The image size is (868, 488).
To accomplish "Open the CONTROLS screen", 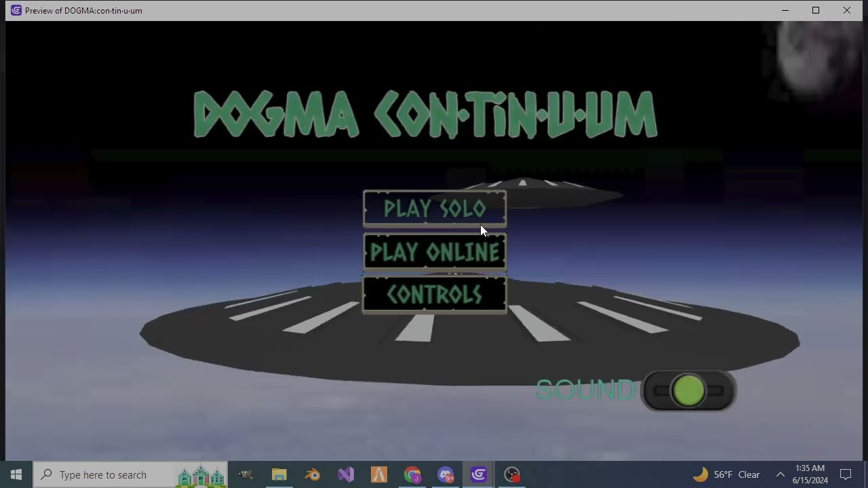I will (x=435, y=295).
